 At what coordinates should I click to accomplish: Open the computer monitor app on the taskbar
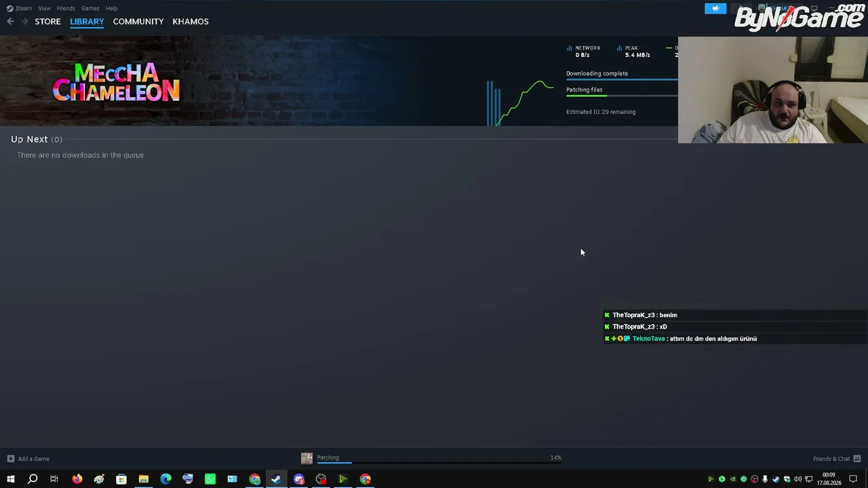pos(188,479)
